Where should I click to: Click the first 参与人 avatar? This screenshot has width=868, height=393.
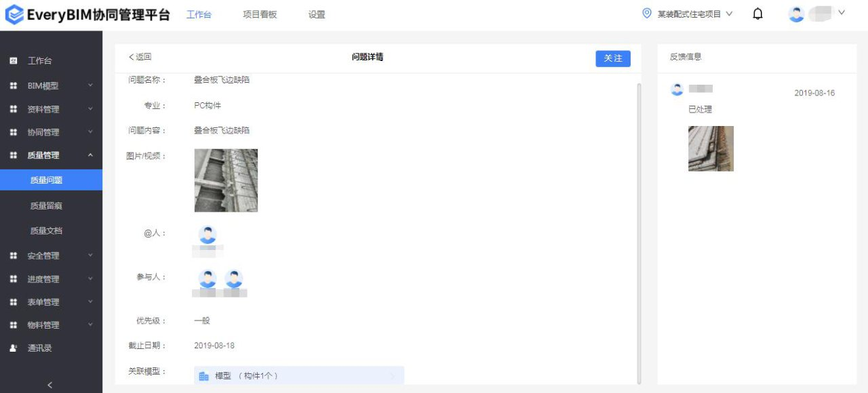[208, 278]
